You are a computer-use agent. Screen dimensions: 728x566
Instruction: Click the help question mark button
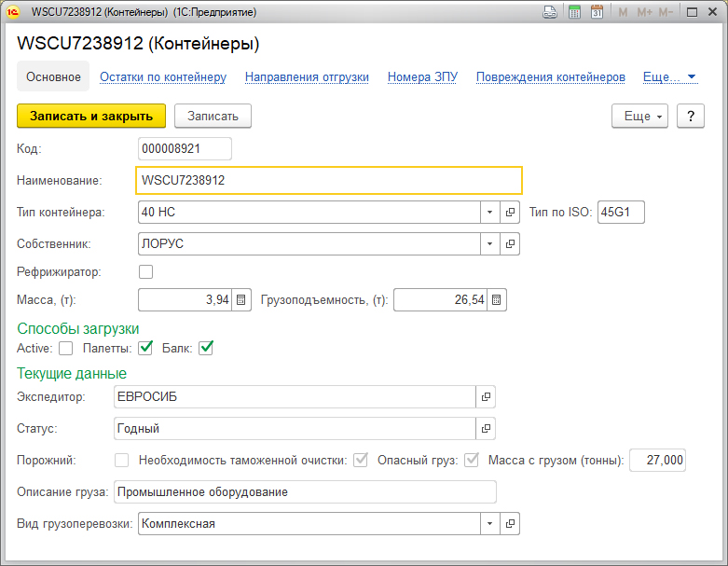click(x=691, y=116)
